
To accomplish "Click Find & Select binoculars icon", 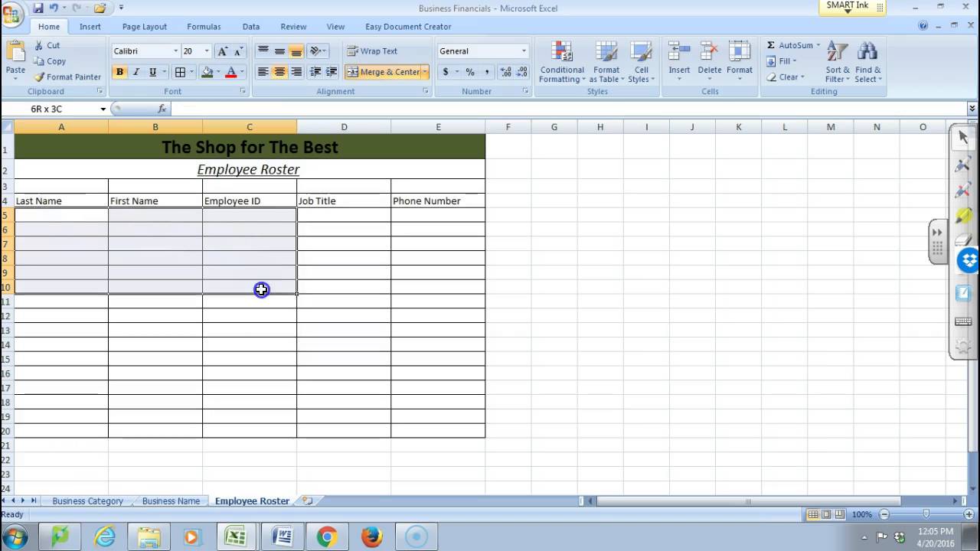I will point(867,52).
